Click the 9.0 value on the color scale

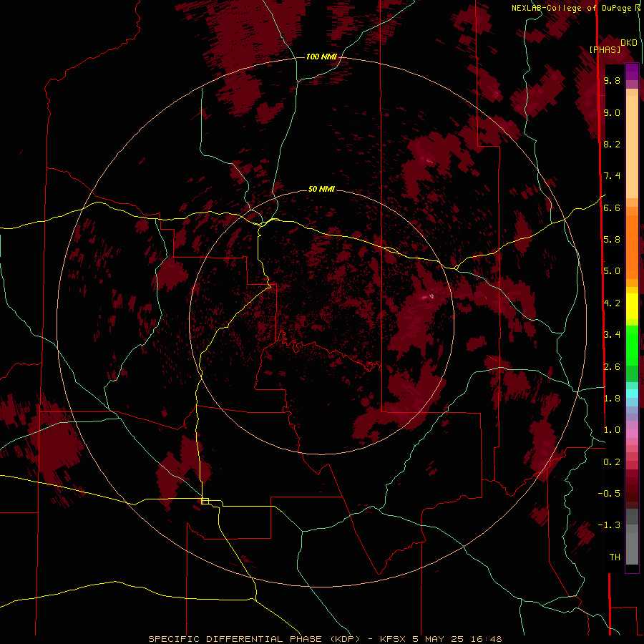(x=612, y=112)
